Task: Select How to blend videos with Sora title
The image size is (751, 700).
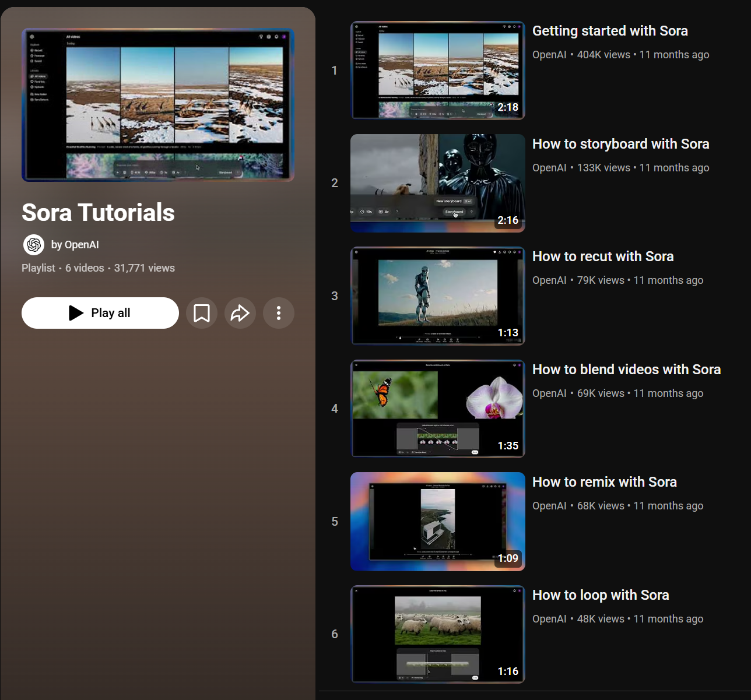Action: 626,370
